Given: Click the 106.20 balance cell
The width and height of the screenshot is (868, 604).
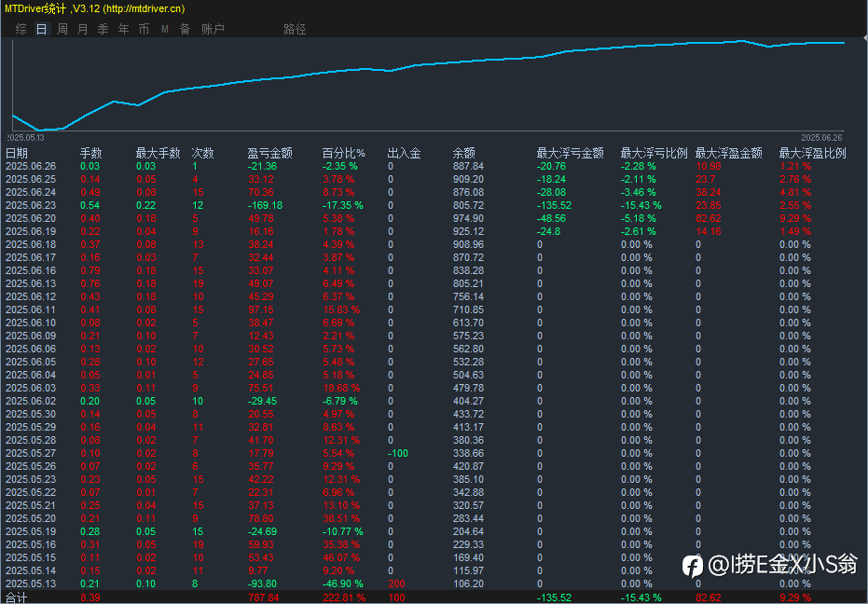Looking at the screenshot, I should pyautogui.click(x=468, y=583).
